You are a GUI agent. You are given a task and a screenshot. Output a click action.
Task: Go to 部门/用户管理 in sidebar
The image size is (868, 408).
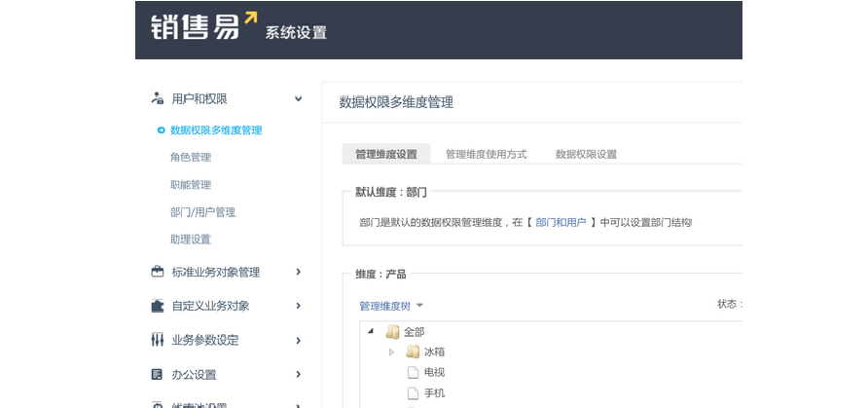[x=202, y=211]
